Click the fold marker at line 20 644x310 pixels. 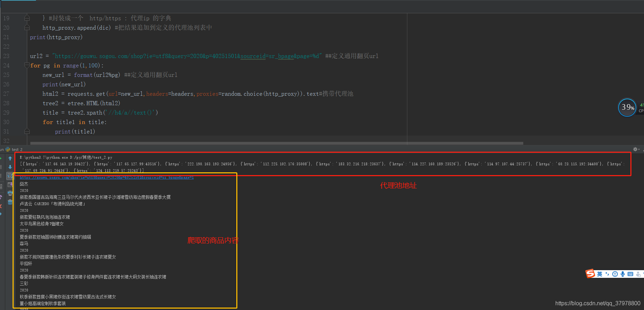(27, 27)
